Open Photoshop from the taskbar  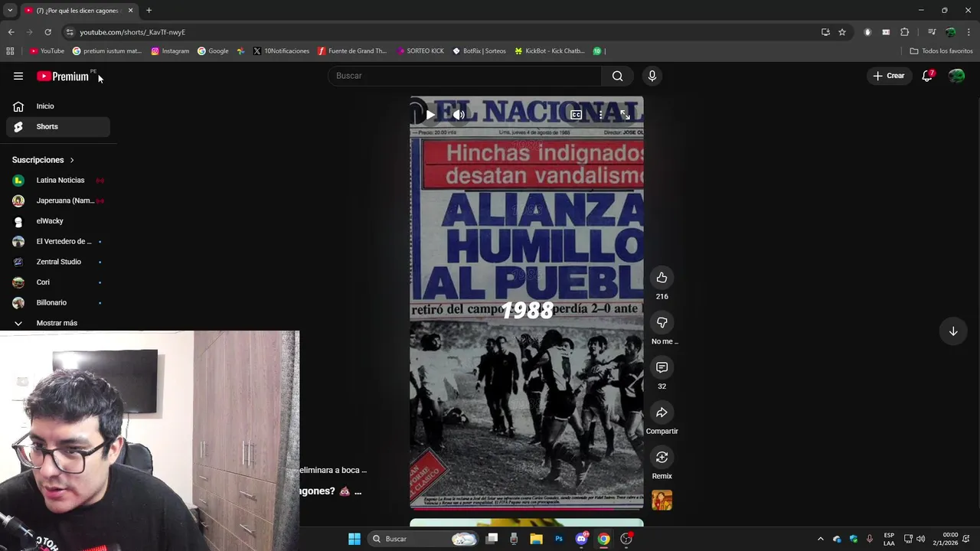(559, 539)
